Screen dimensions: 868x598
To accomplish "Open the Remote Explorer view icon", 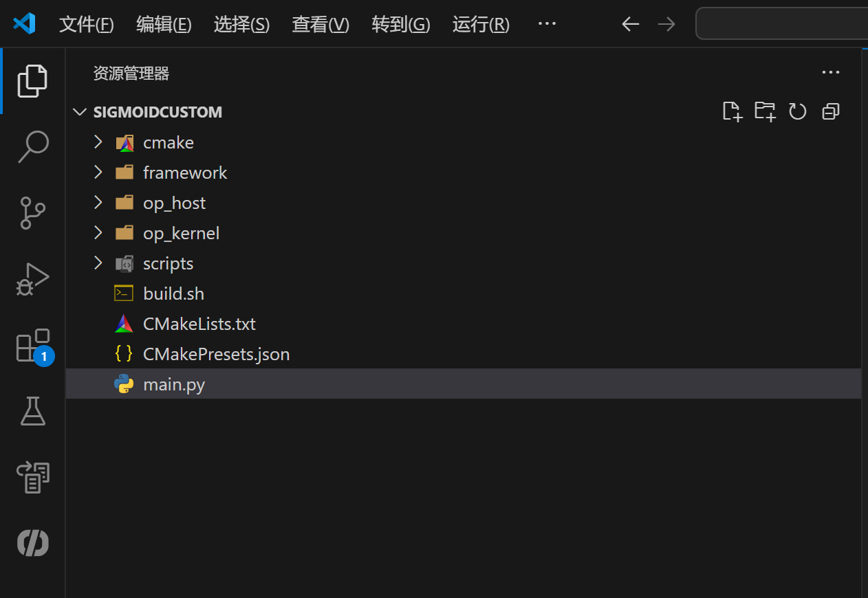I will pos(32,477).
